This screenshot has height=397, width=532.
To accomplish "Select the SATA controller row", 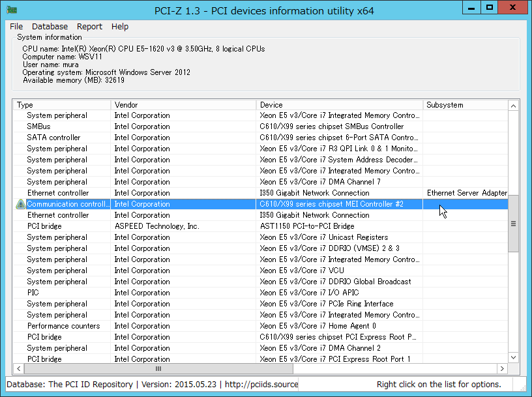I will (261, 138).
